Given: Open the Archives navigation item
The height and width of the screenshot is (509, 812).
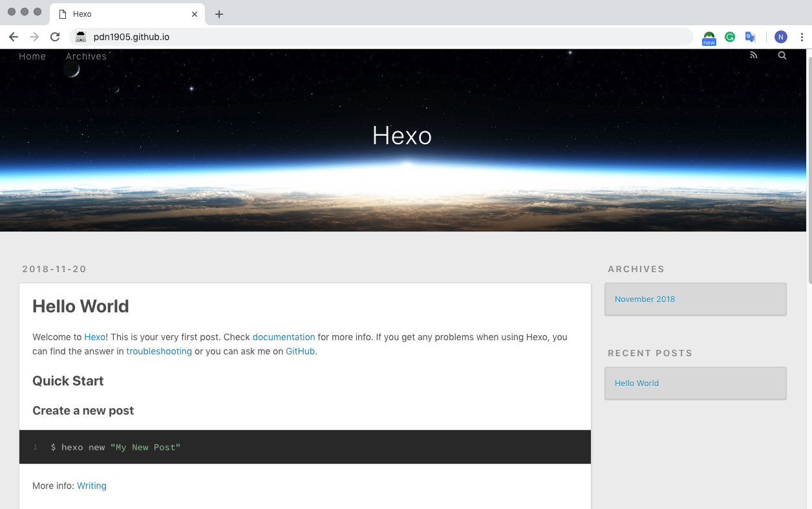Looking at the screenshot, I should [x=86, y=56].
